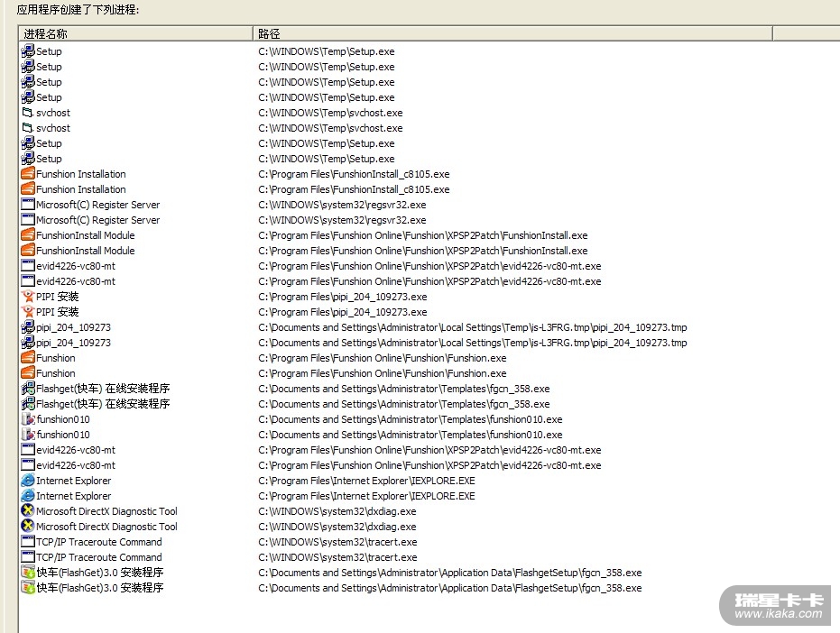Viewport: 840px width, 633px height.
Task: Select the upper FunshionInstall Module name text
Action: (x=85, y=235)
